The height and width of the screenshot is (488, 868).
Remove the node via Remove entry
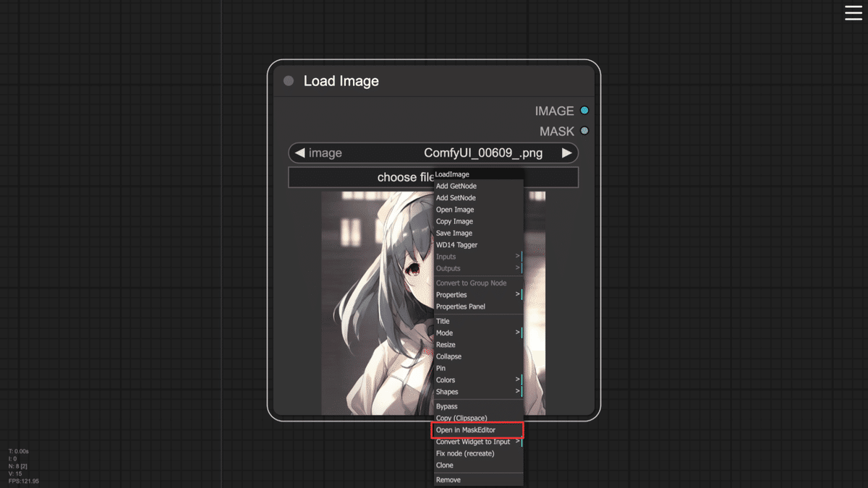point(478,479)
